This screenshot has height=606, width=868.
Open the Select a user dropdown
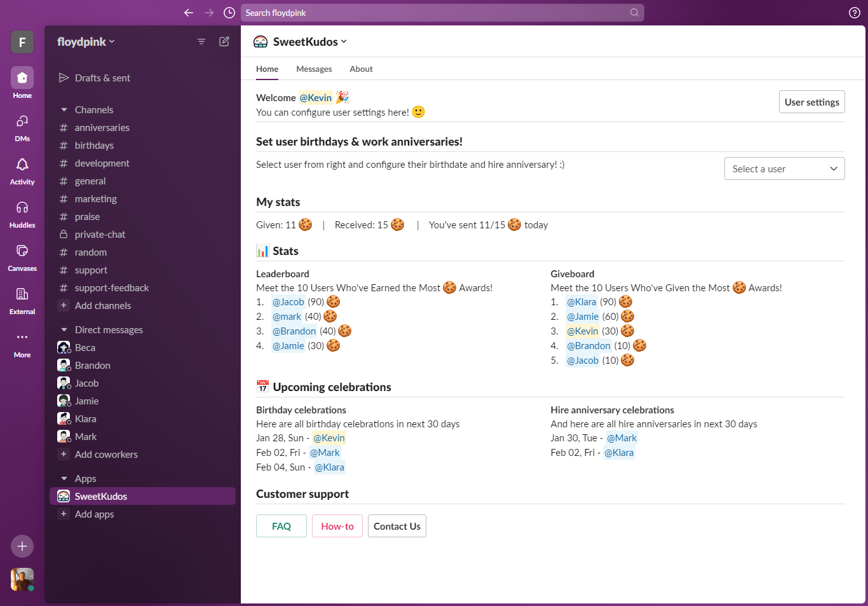click(784, 169)
